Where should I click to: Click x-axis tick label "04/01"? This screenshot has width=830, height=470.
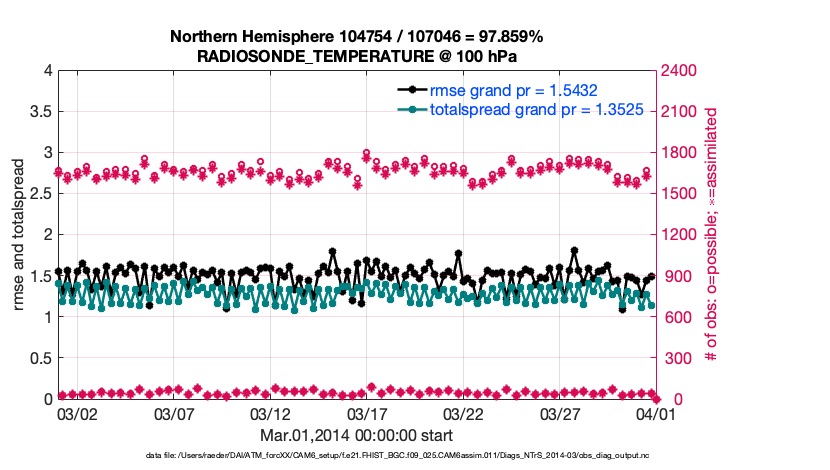656,414
